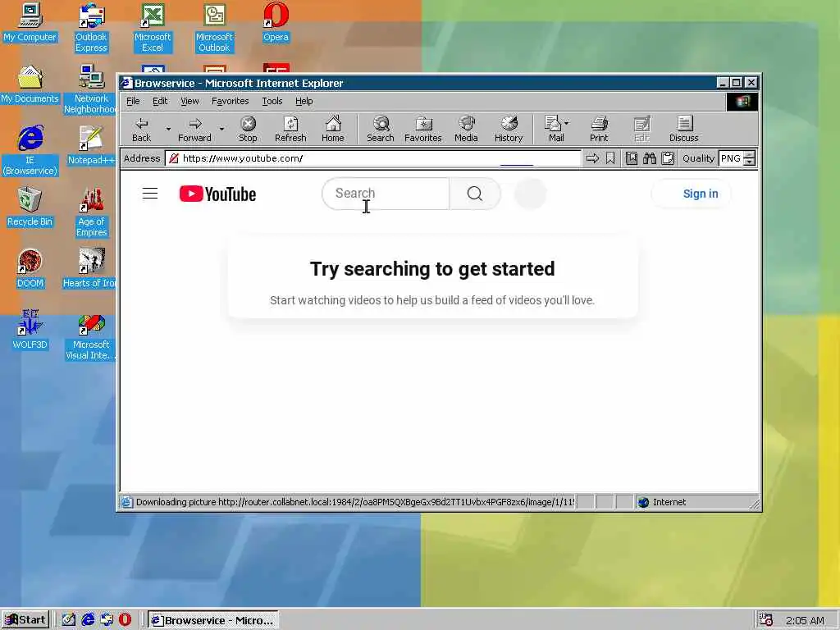Image resolution: width=840 pixels, height=630 pixels.
Task: Decrease Quality with spinner down arrow
Action: coord(750,162)
